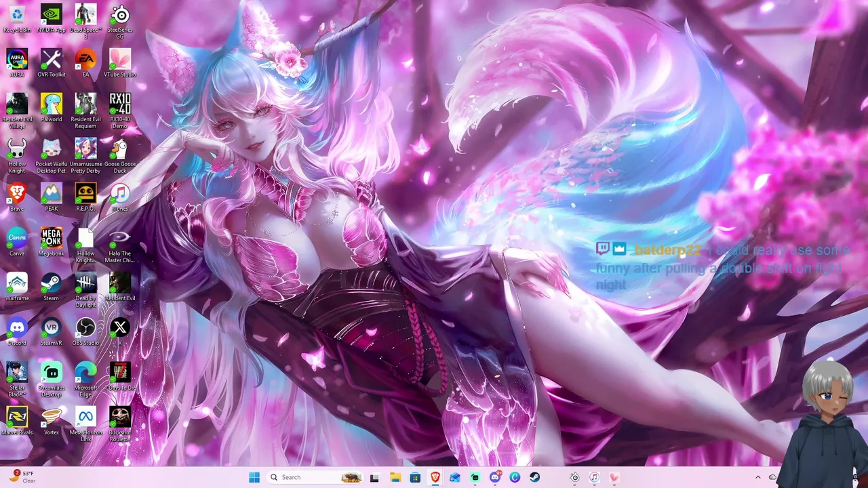Select the Resident Evil desktop icon
Screen dimensions: 868x488
coord(120,287)
